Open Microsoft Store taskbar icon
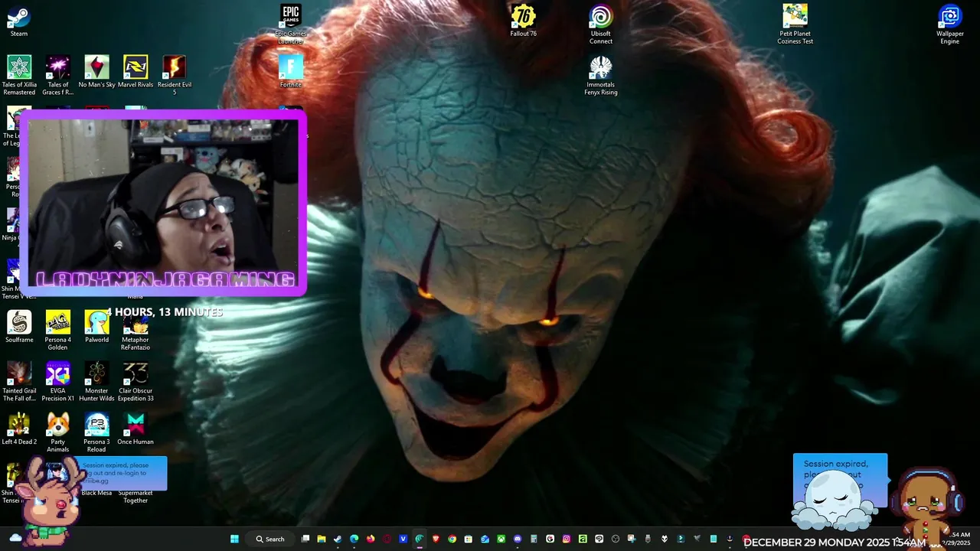Image resolution: width=980 pixels, height=551 pixels. pyautogui.click(x=469, y=539)
